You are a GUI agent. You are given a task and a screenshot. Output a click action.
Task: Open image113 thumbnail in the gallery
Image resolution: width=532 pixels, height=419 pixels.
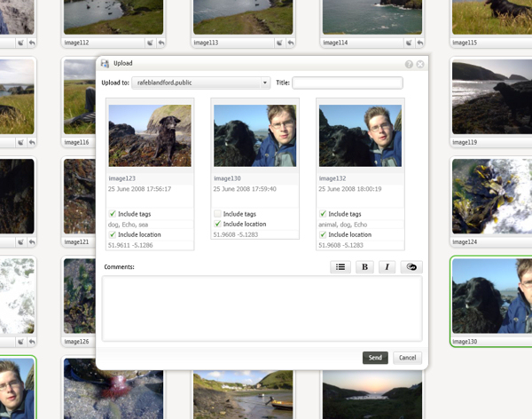(243, 17)
